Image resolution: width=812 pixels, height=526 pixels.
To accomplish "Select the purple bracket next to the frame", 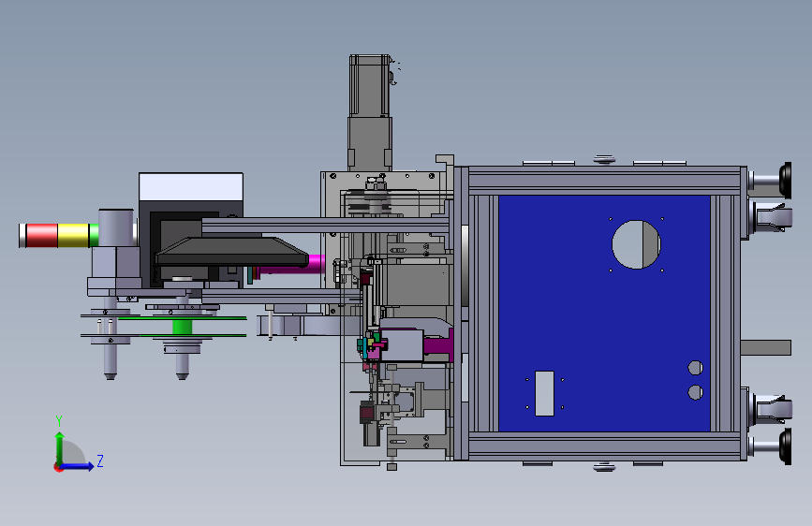I will click(438, 345).
